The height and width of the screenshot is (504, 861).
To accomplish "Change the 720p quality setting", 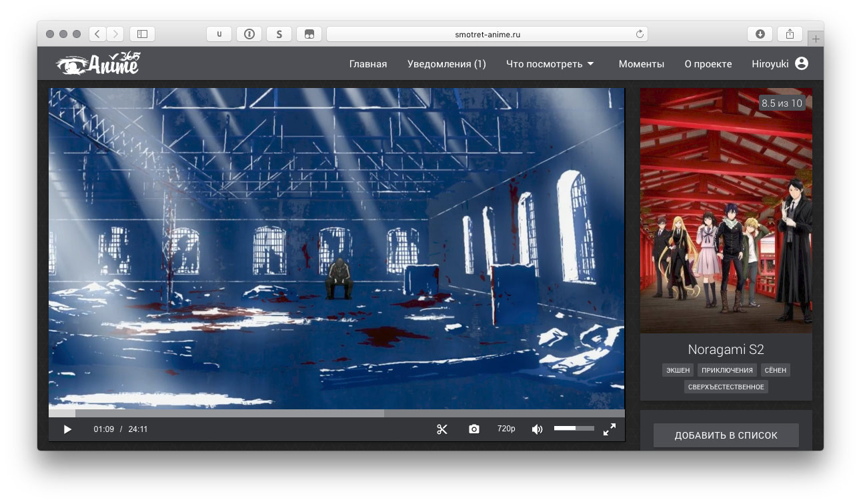I will click(506, 429).
